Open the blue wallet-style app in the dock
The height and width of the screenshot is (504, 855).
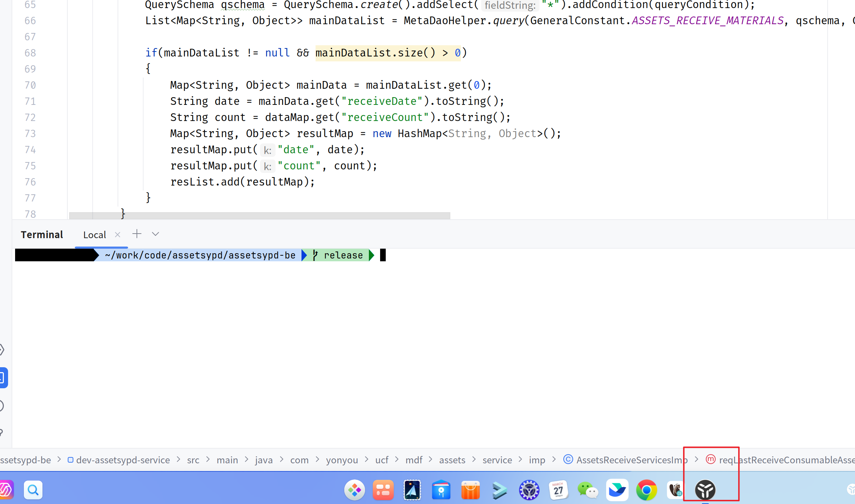[x=441, y=490]
